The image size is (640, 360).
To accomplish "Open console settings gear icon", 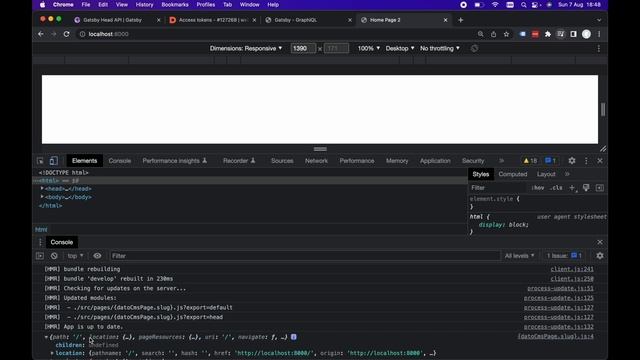I will pos(600,256).
